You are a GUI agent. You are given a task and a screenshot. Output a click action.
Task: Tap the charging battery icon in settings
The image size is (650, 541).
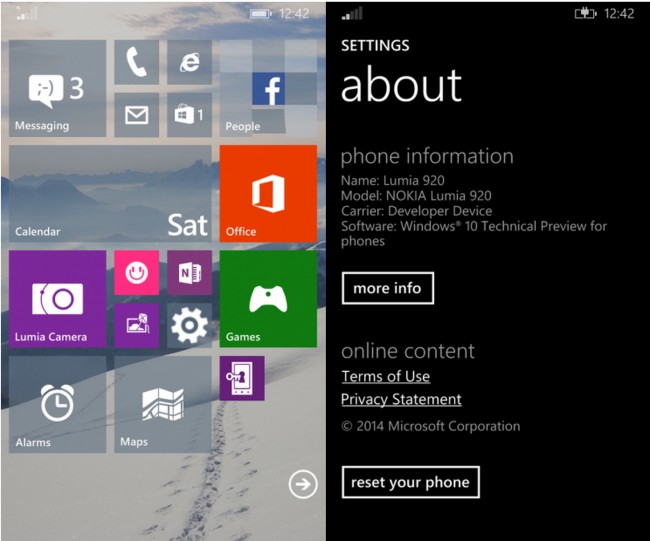pyautogui.click(x=585, y=14)
